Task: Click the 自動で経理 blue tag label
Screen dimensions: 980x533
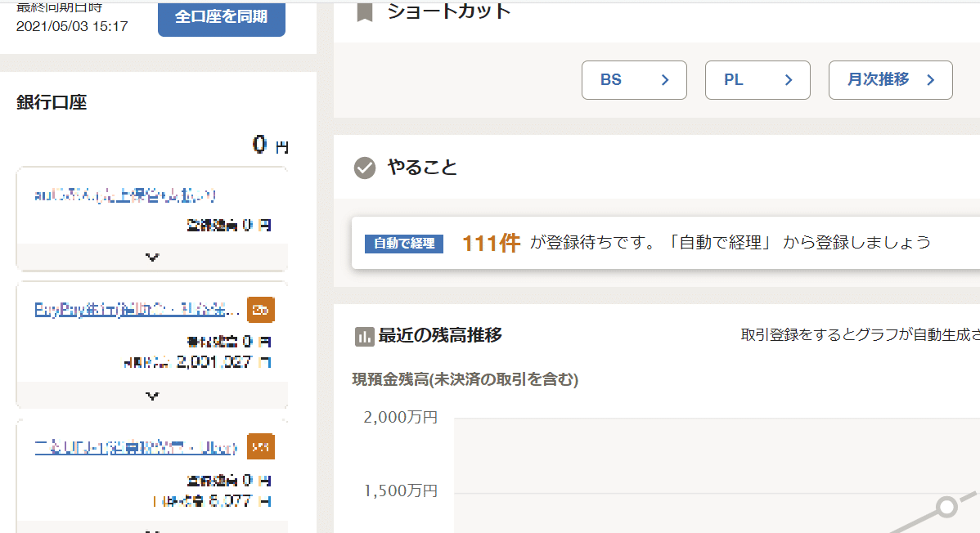Action: pyautogui.click(x=404, y=244)
